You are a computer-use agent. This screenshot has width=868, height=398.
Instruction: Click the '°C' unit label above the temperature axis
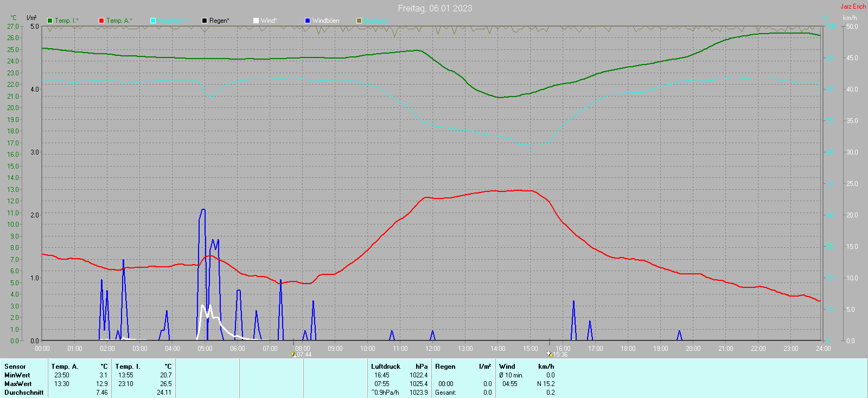click(14, 18)
